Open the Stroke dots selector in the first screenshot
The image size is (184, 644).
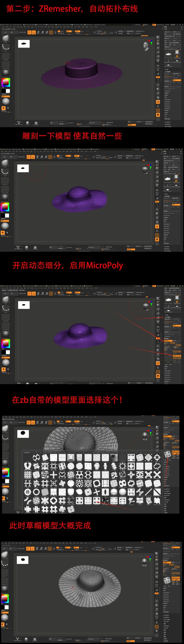(5, 48)
